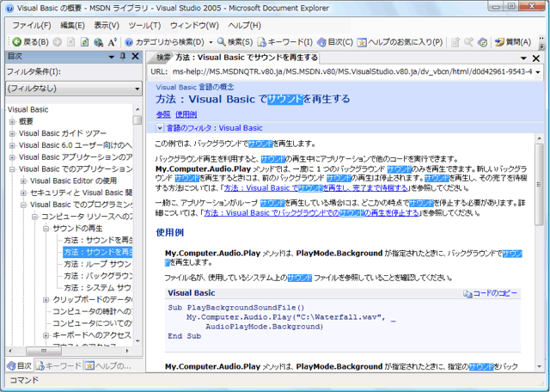The height and width of the screenshot is (392, 550).
Task: Close the current document tab
Action: [x=536, y=58]
